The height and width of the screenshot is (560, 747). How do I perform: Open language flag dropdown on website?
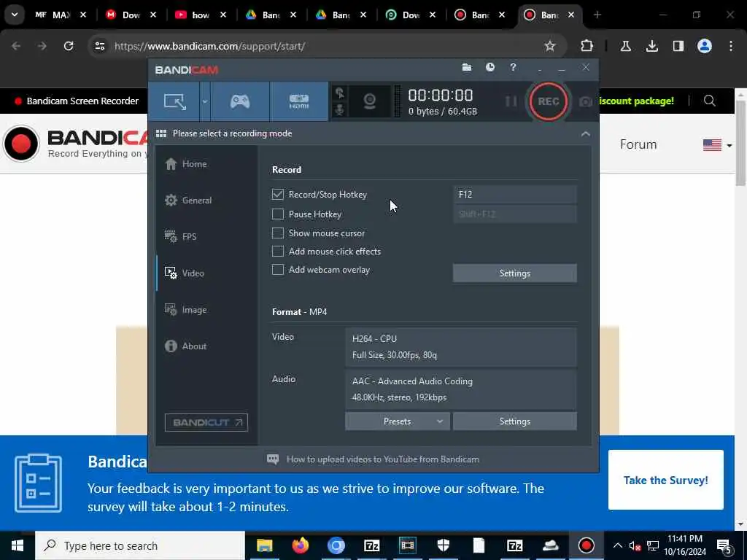717,145
